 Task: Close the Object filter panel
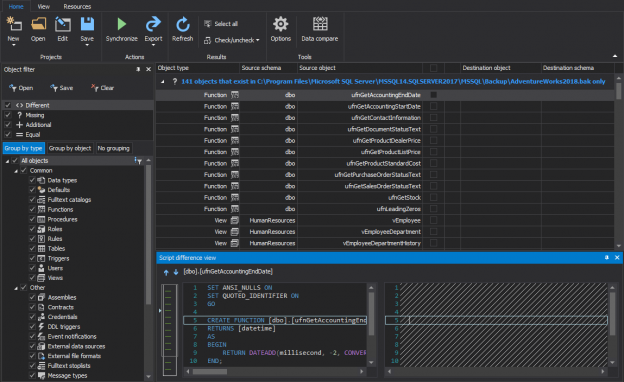coord(148,69)
